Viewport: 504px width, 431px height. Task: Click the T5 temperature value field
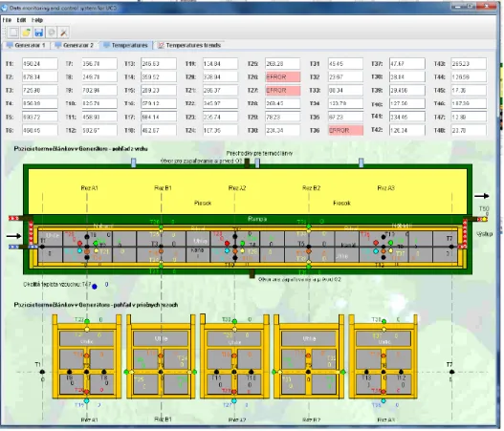point(40,117)
